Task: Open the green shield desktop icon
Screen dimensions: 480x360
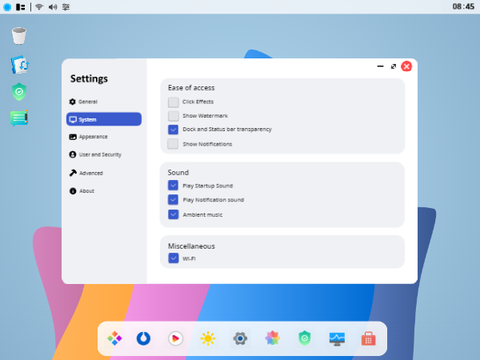Action: coord(19,92)
